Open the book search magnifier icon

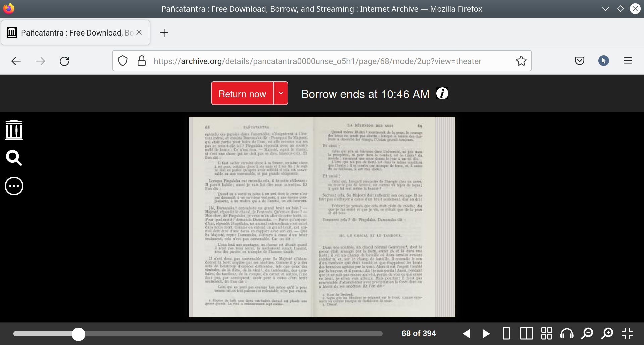(14, 158)
